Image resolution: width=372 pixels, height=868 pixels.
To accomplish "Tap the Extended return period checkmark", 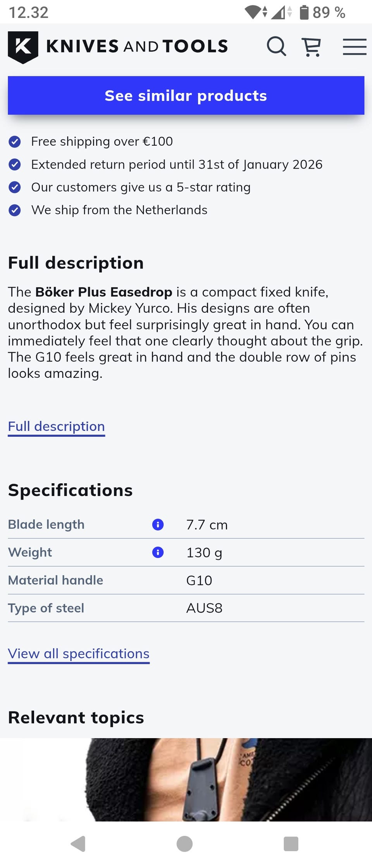I will click(x=15, y=165).
